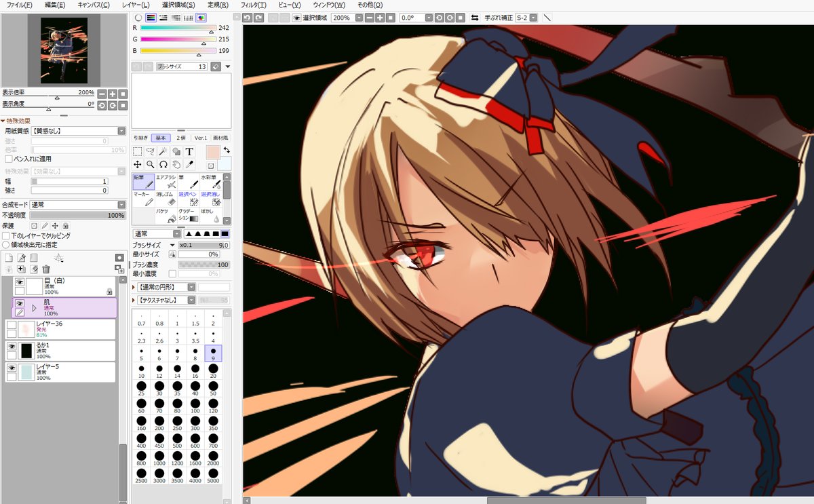Click the Redo button in toolbar

click(x=257, y=17)
